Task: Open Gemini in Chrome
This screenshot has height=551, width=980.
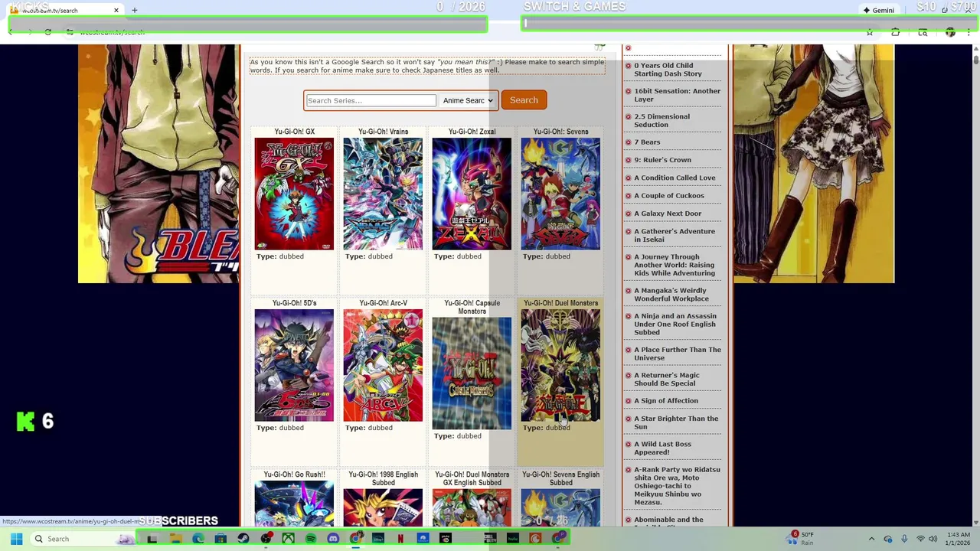Action: coord(879,10)
